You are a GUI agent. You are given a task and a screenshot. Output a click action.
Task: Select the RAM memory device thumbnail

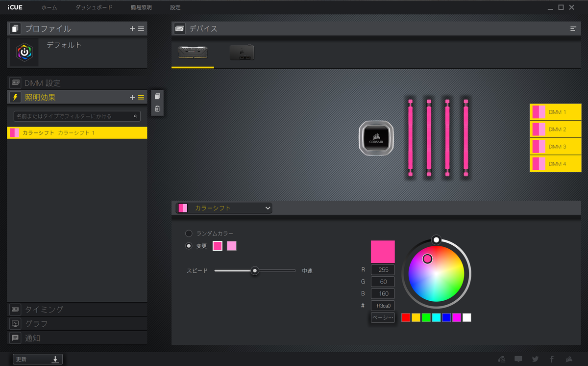tap(193, 52)
